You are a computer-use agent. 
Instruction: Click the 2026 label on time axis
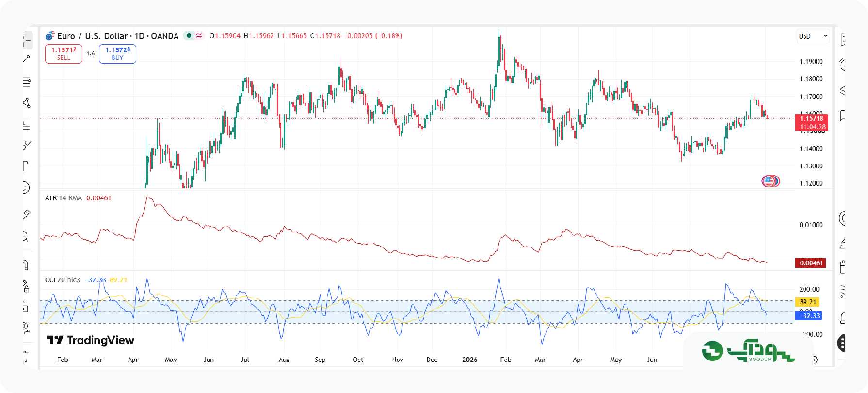469,360
